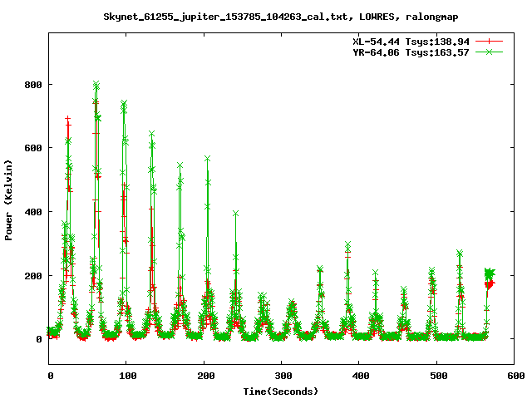Click the 600 tick label on y-axis

[33, 148]
